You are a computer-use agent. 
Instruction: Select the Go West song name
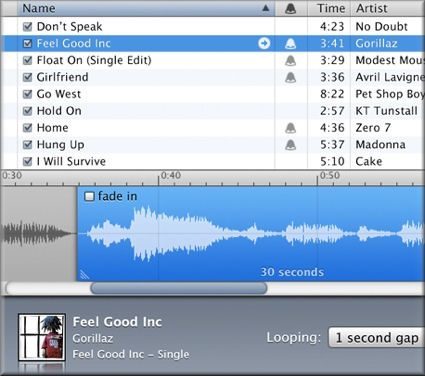pos(59,94)
